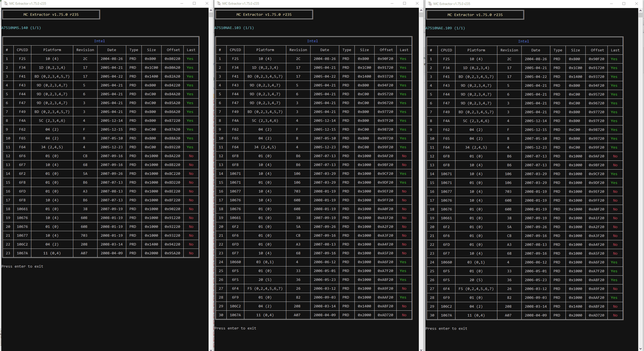Image resolution: width=644 pixels, height=351 pixels.
Task: Click offset cell 0x87A20
Action: tap(172, 130)
